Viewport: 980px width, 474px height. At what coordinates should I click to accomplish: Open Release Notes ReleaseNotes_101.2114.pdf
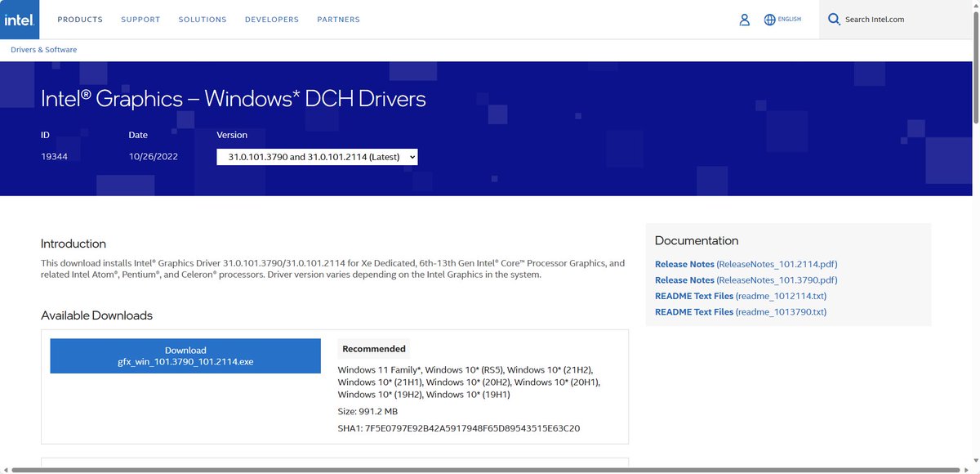tap(746, 264)
